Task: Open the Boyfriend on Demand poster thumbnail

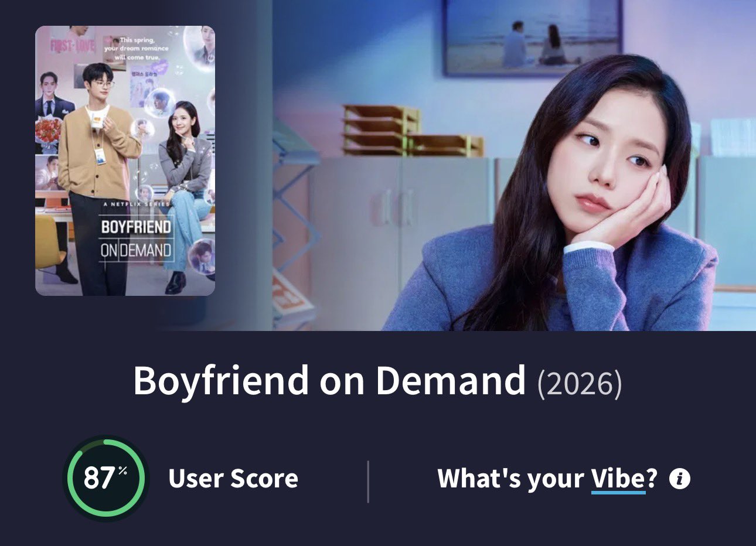Action: coord(125,161)
